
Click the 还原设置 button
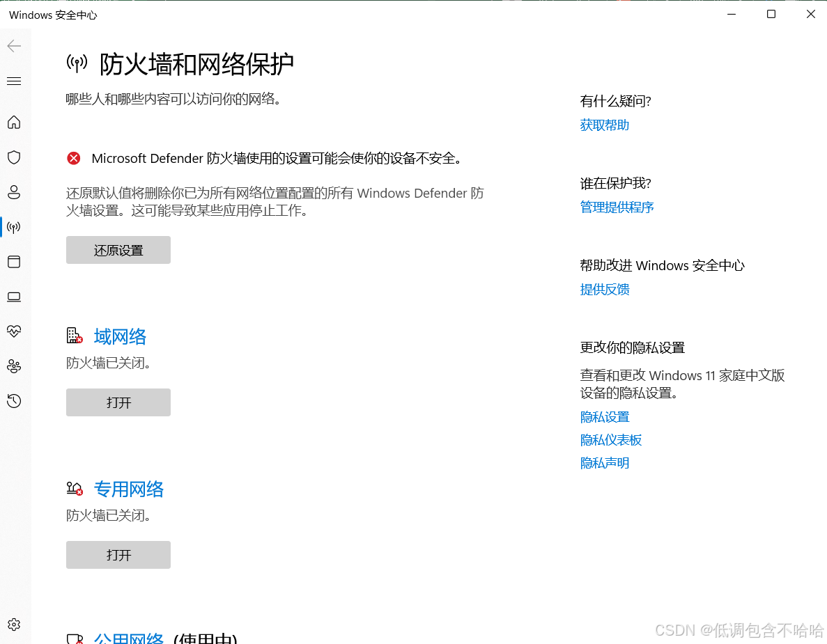click(x=118, y=250)
